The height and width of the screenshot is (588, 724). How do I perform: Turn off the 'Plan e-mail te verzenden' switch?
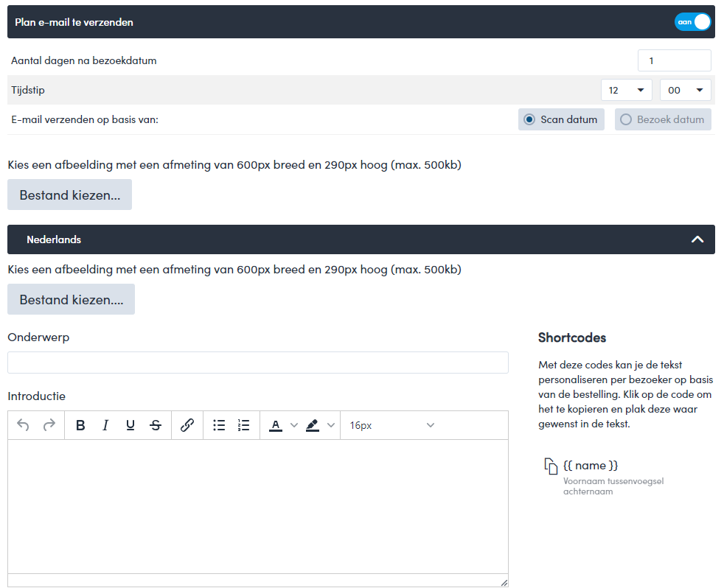pyautogui.click(x=692, y=22)
